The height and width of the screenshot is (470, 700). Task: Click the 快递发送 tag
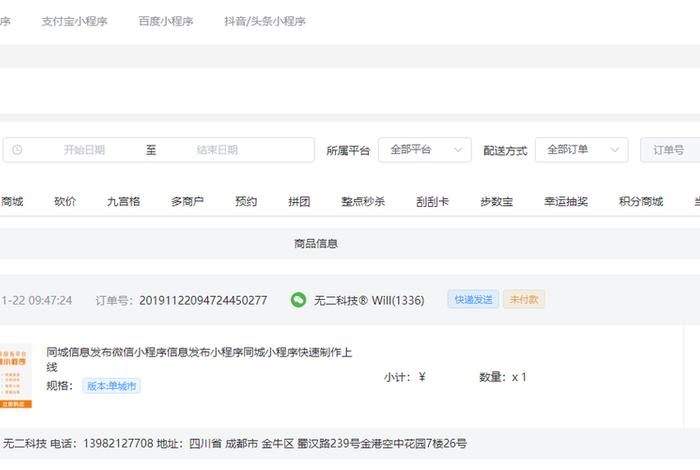(x=473, y=299)
